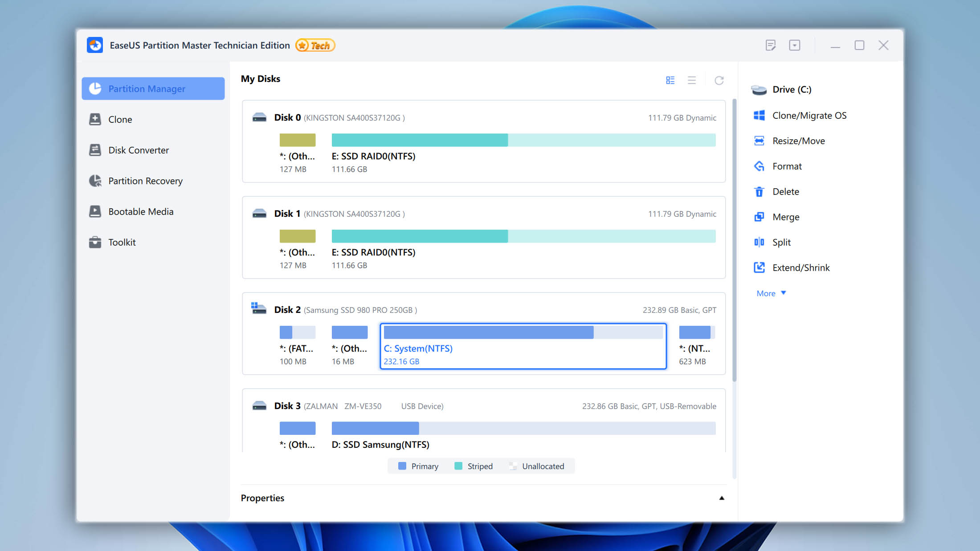The height and width of the screenshot is (551, 980).
Task: Expand the Properties panel
Action: tap(722, 498)
